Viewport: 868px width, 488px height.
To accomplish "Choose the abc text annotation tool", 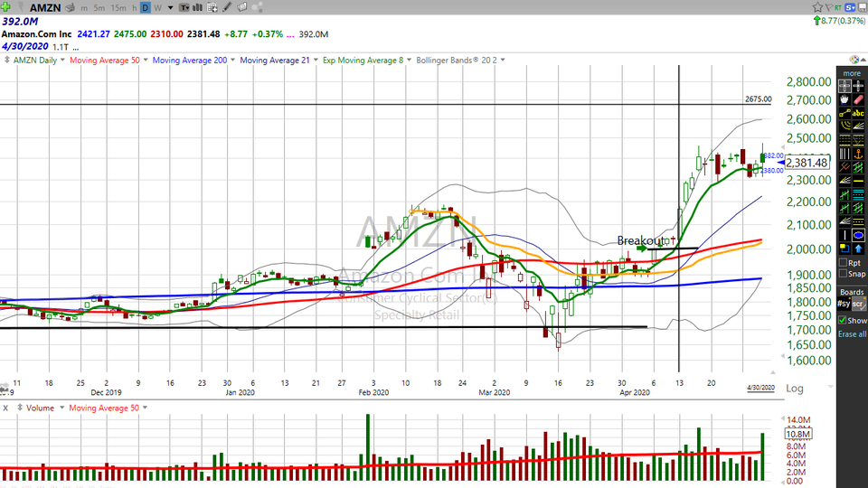I will coord(858,113).
